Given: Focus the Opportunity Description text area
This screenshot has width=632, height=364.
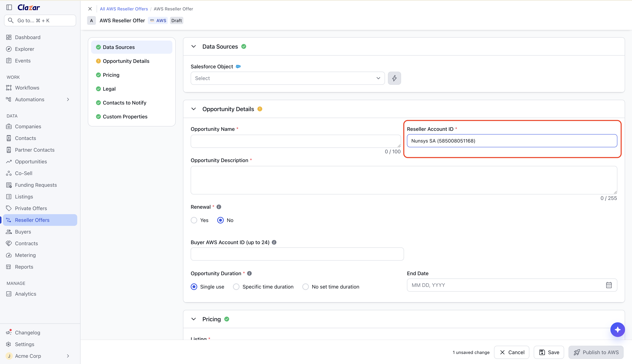Looking at the screenshot, I should 404,180.
